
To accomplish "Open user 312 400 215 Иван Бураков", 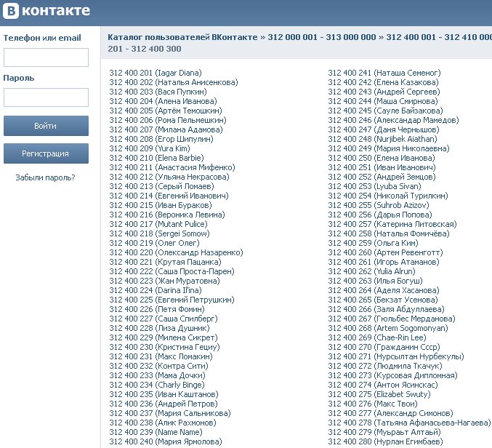I will [x=161, y=205].
